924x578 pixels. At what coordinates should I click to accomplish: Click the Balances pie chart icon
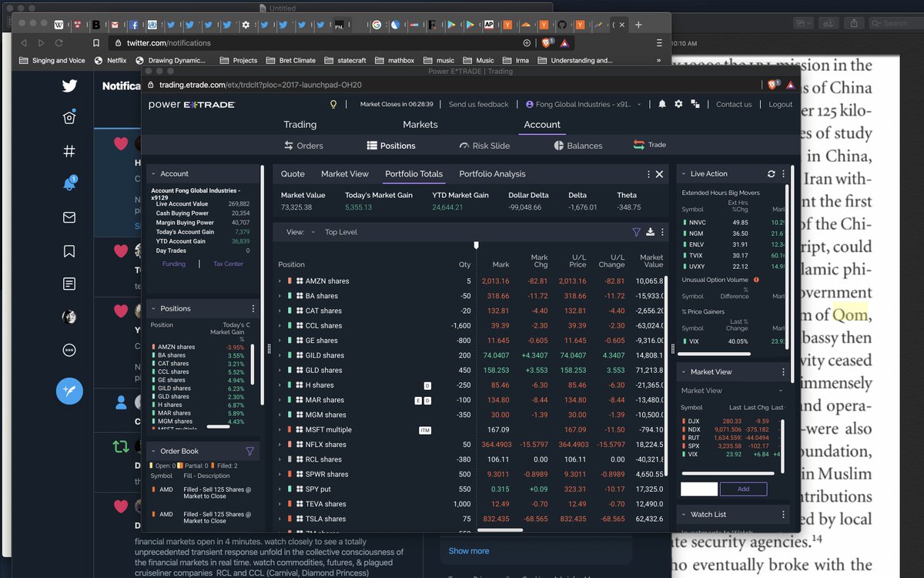pos(559,145)
